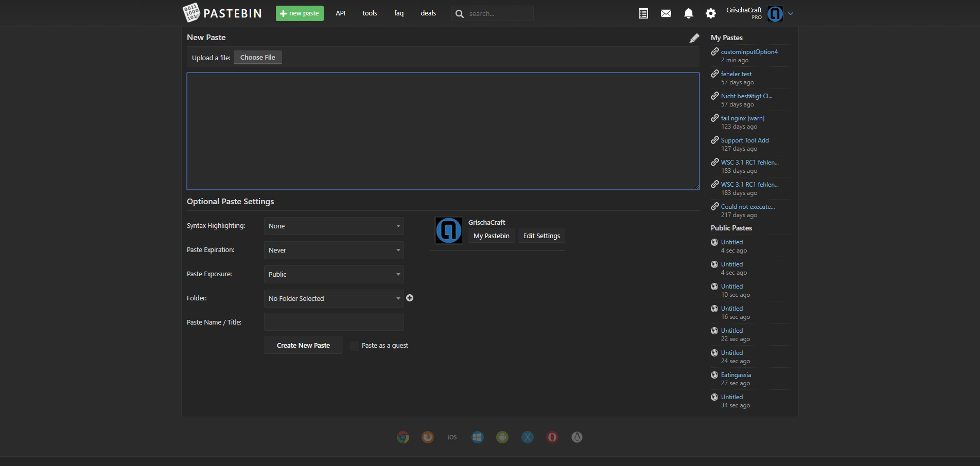Enable the Paste as a guest checkbox

click(x=354, y=346)
